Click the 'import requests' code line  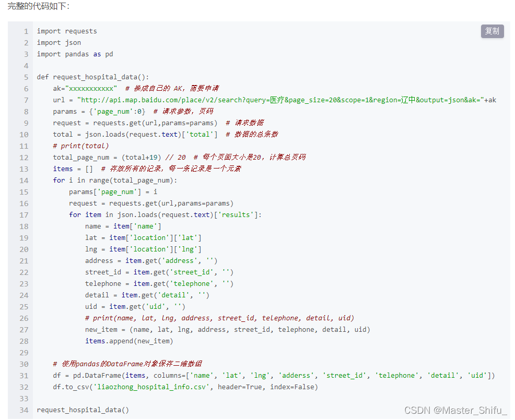tap(67, 31)
